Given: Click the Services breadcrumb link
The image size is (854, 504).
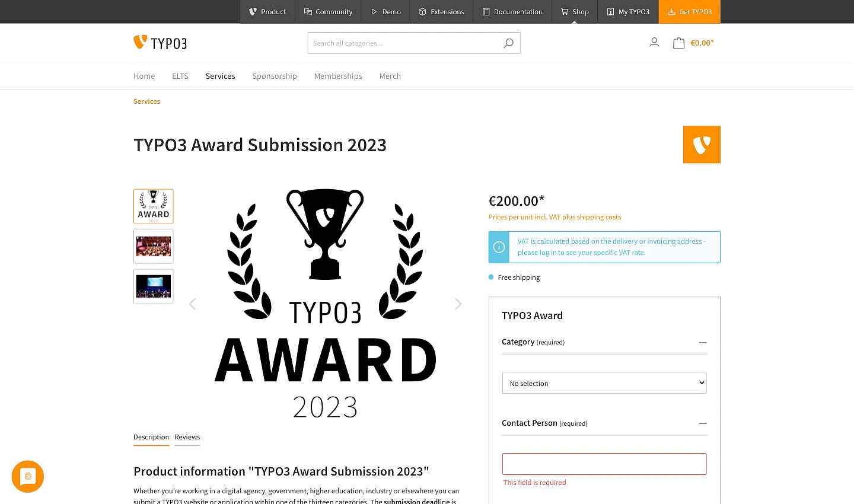Looking at the screenshot, I should pyautogui.click(x=146, y=101).
